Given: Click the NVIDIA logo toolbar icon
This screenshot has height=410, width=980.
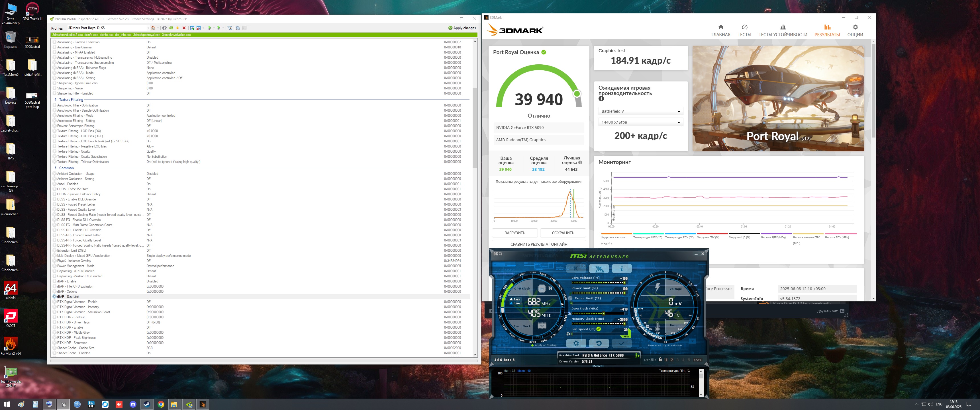Looking at the screenshot, I should click(171, 28).
